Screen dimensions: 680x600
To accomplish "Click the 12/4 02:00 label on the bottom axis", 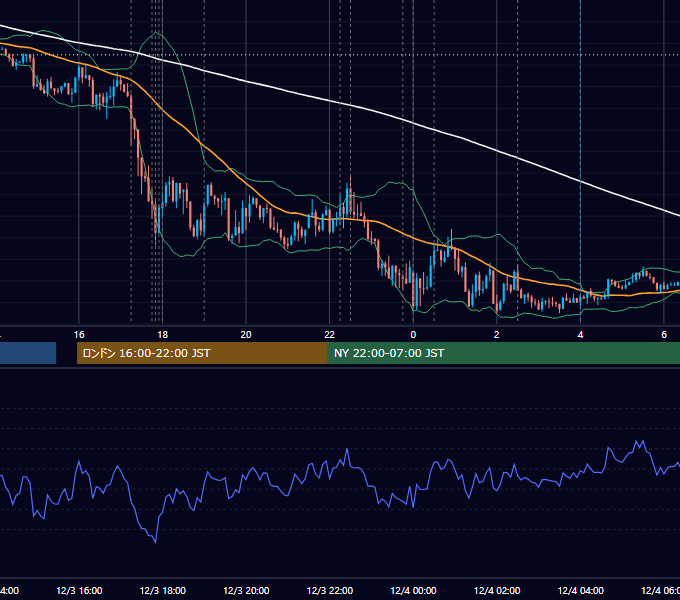I will pos(497,590).
